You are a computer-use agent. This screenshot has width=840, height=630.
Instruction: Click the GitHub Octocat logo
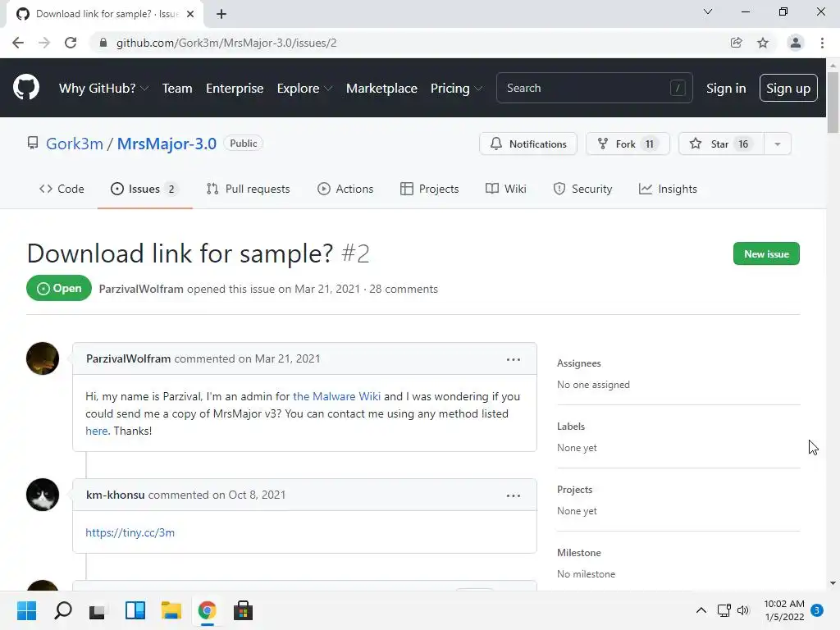(x=26, y=88)
